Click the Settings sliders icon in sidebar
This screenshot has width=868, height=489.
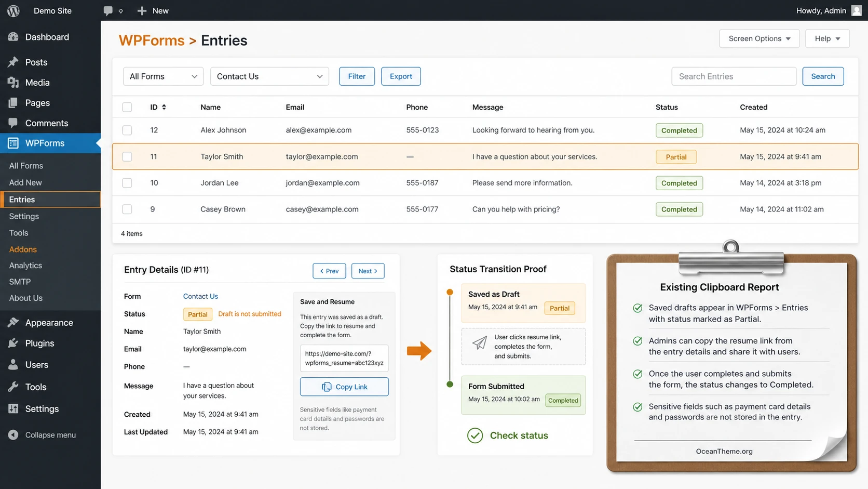click(x=13, y=409)
